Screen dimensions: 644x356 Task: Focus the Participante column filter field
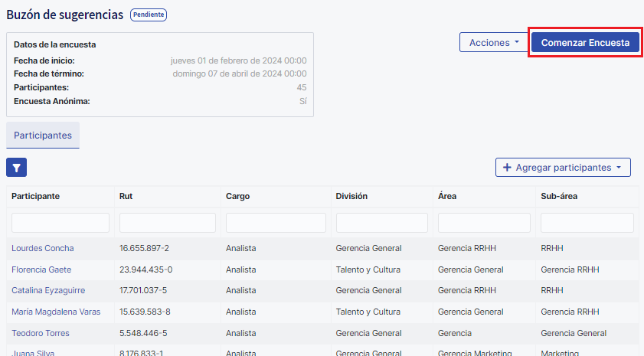point(60,223)
